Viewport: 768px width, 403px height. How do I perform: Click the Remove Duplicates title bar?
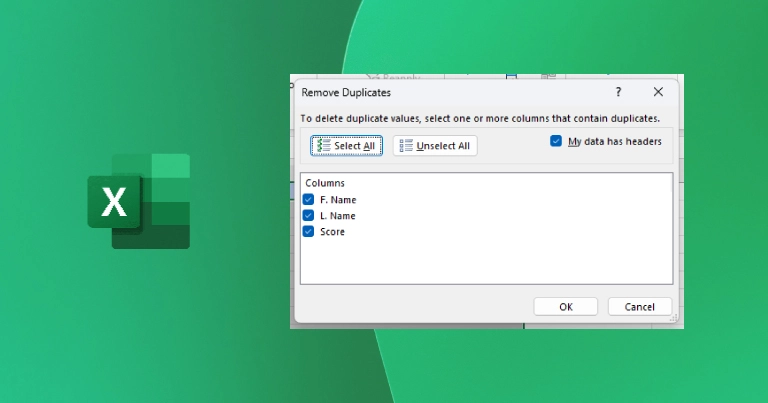(450, 92)
